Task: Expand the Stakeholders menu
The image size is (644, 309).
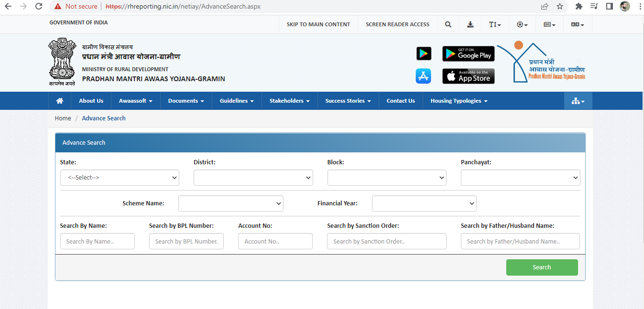Action: [x=289, y=101]
